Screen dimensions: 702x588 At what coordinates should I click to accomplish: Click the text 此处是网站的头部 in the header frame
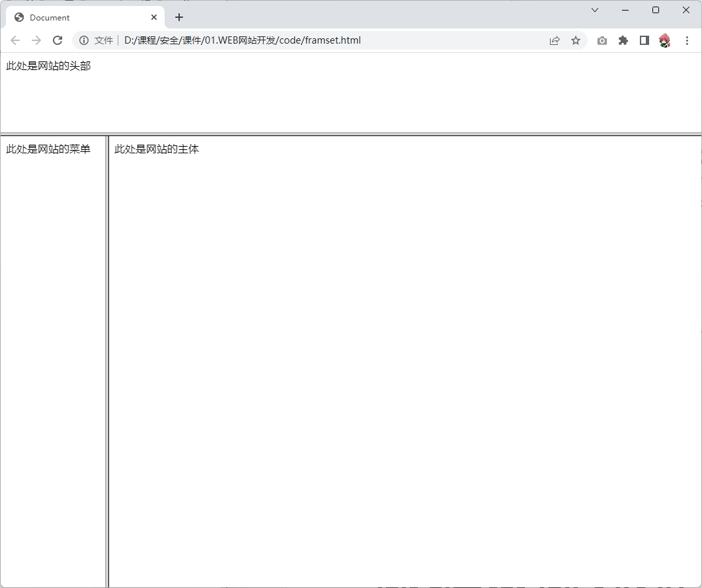pos(48,66)
